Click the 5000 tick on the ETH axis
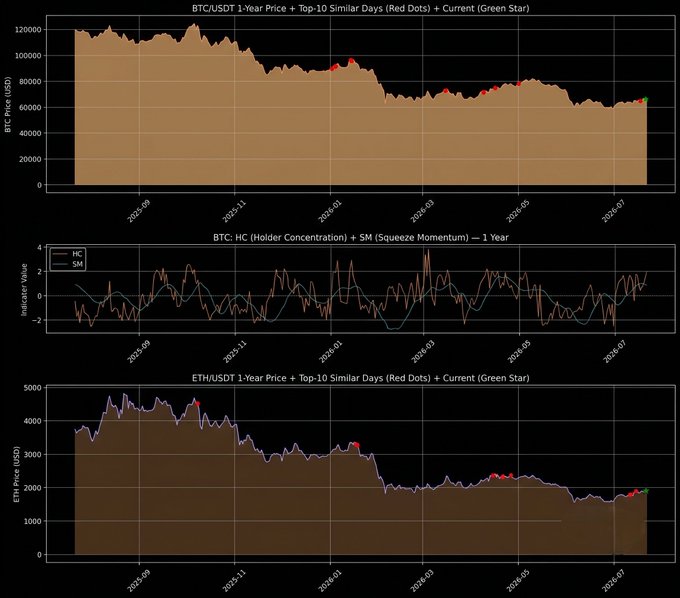Image resolution: width=680 pixels, height=598 pixels. 34,388
